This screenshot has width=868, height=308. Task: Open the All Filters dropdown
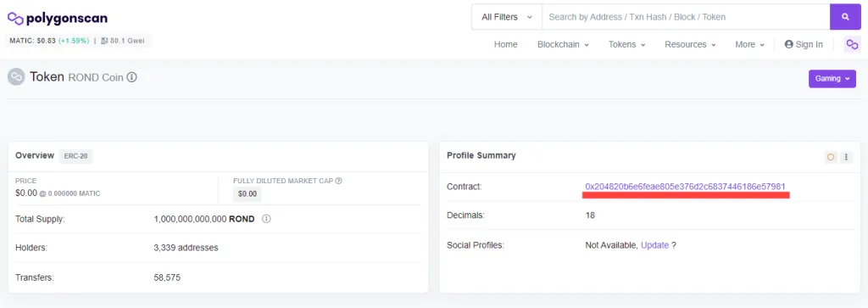pyautogui.click(x=507, y=17)
